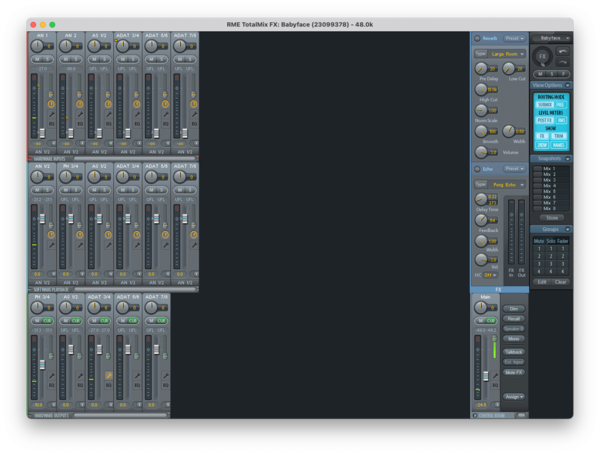Open EQ panel on hardware output PH 3/4

[x=51, y=385]
